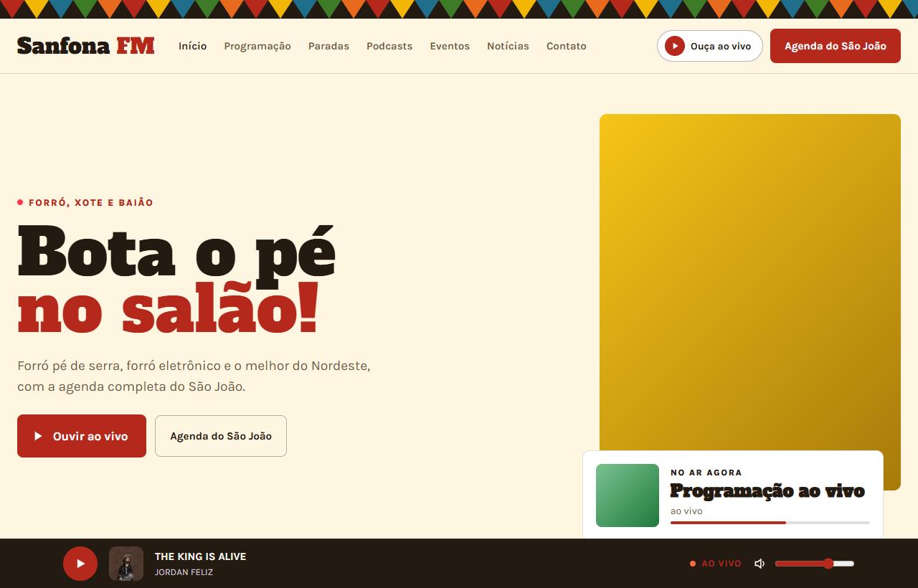Image resolution: width=918 pixels, height=588 pixels.
Task: Go to the Início page
Action: pos(192,46)
